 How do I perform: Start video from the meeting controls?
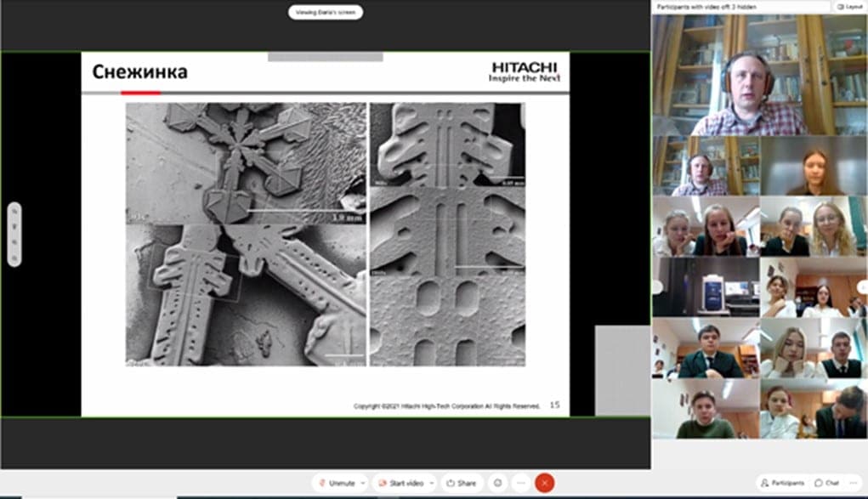pyautogui.click(x=401, y=483)
